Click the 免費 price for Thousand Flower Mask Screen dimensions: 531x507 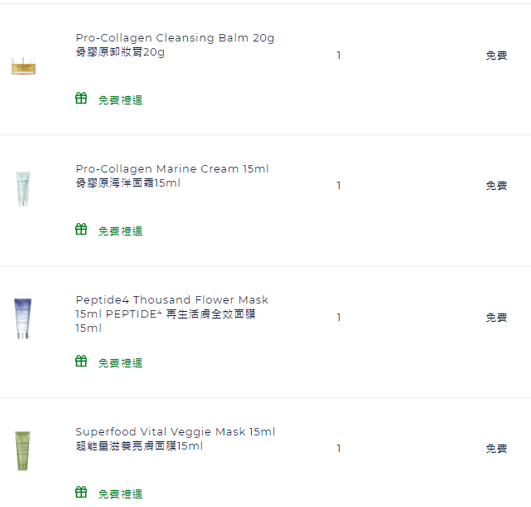pyautogui.click(x=496, y=317)
